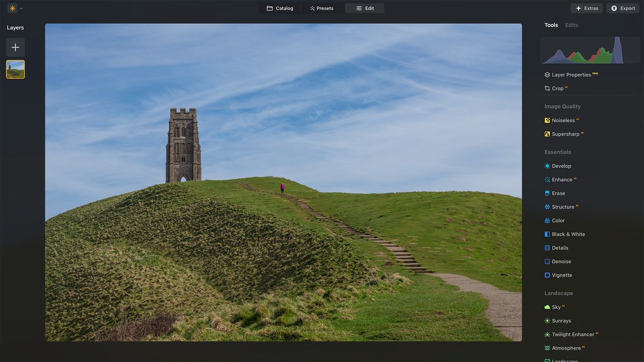Open the Extras menu button

point(587,8)
